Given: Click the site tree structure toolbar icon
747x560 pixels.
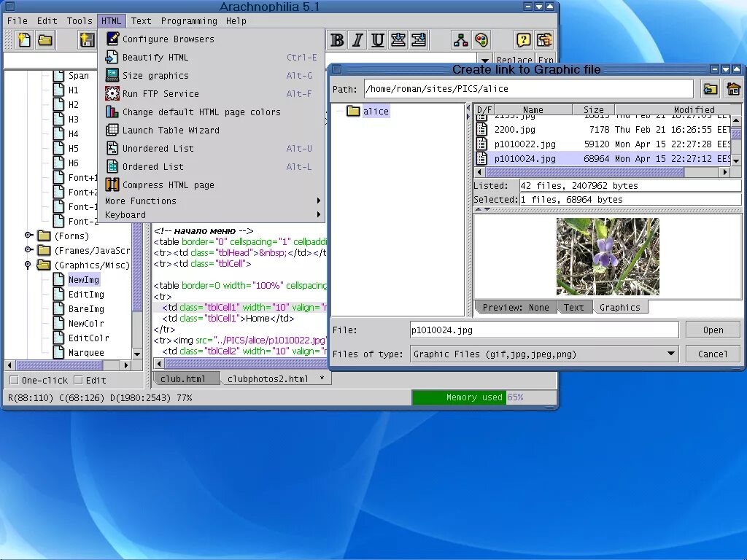Looking at the screenshot, I should click(x=461, y=40).
